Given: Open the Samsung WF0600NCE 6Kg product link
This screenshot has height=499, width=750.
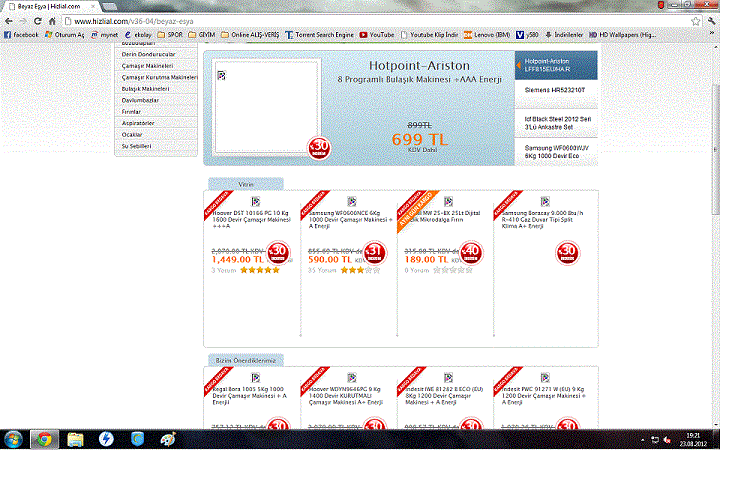Looking at the screenshot, I should 350,220.
